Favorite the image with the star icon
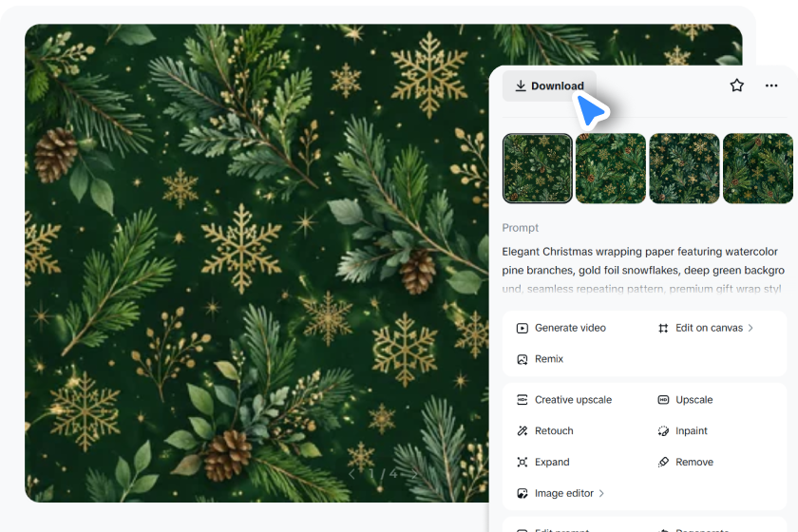Image resolution: width=798 pixels, height=532 pixels. [x=736, y=85]
